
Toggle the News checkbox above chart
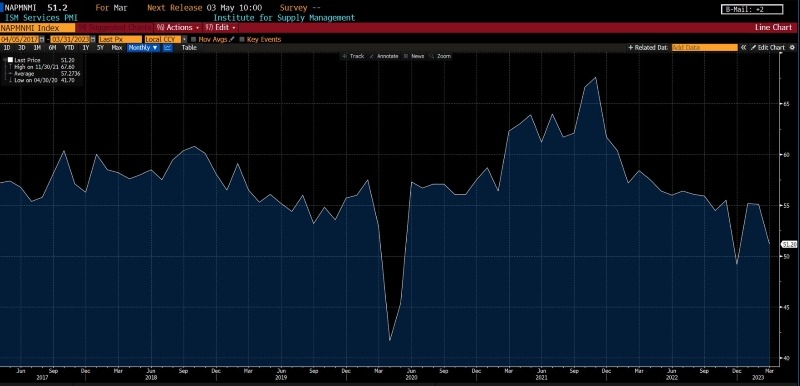coord(406,56)
